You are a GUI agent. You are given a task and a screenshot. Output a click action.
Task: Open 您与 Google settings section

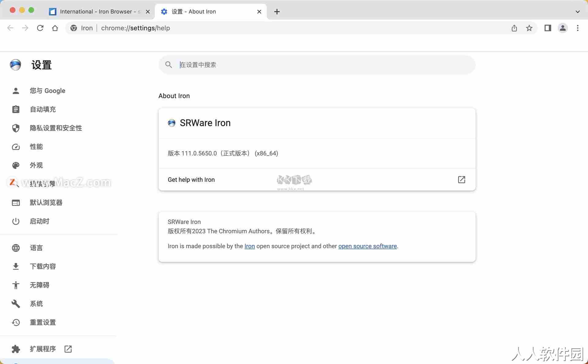tap(47, 91)
